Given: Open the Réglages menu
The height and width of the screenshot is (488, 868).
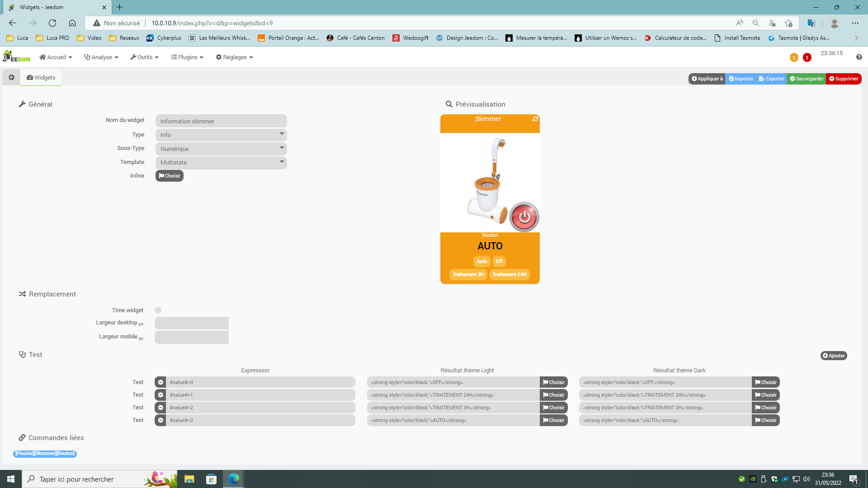Looking at the screenshot, I should (234, 57).
